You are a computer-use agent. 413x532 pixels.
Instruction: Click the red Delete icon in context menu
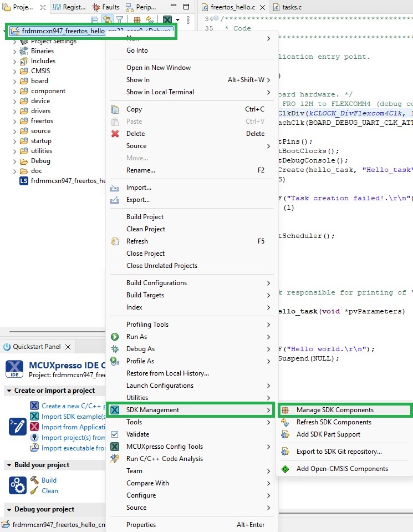point(115,134)
